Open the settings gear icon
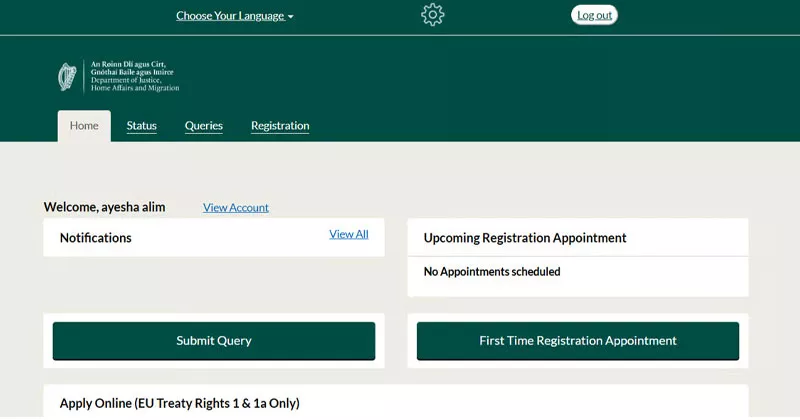 (x=432, y=15)
